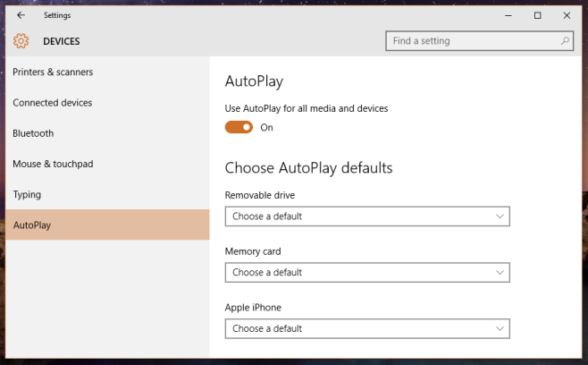
Task: Select the AutoPlay sidebar item
Action: pyautogui.click(x=32, y=225)
